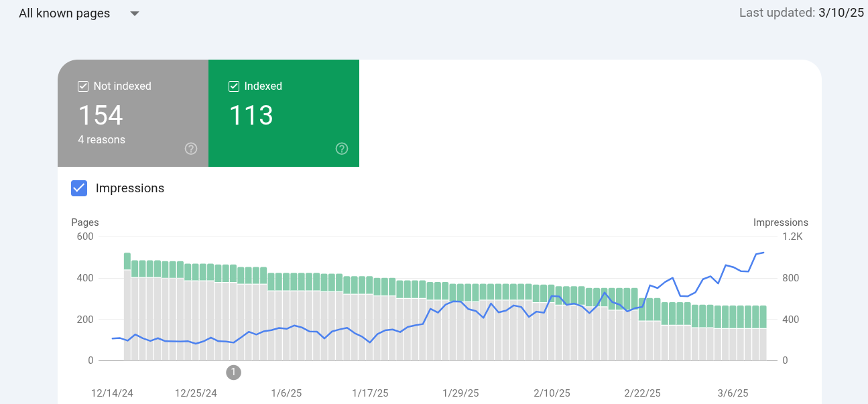This screenshot has width=868, height=404.
Task: Open the All known pages dropdown
Action: point(78,13)
